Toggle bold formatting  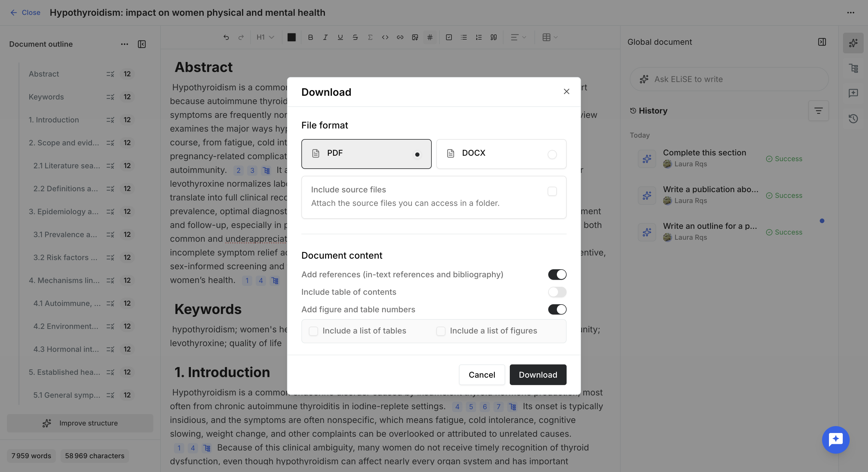pos(310,37)
